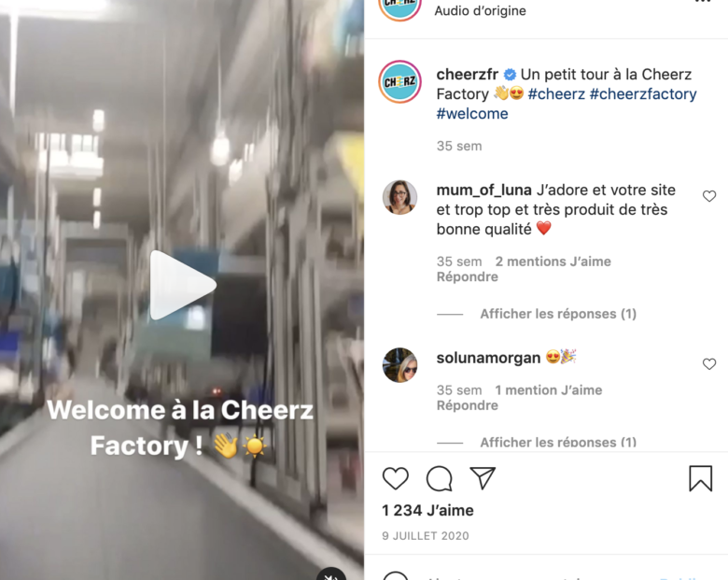Like solunamorgan's comment
Image resolution: width=728 pixels, height=580 pixels.
coord(709,364)
